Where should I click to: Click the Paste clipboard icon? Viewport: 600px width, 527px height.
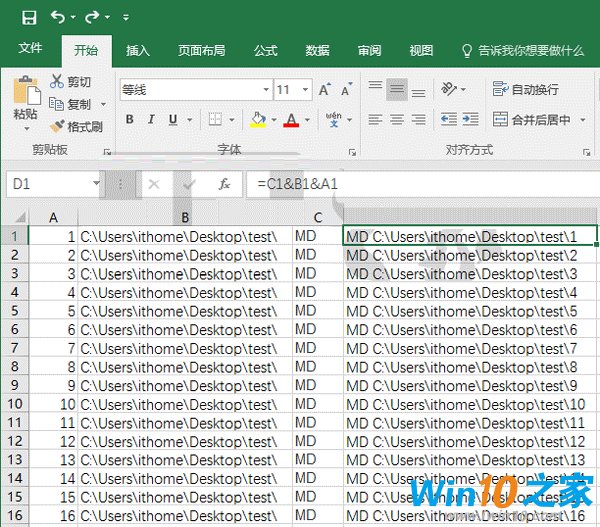(x=25, y=97)
